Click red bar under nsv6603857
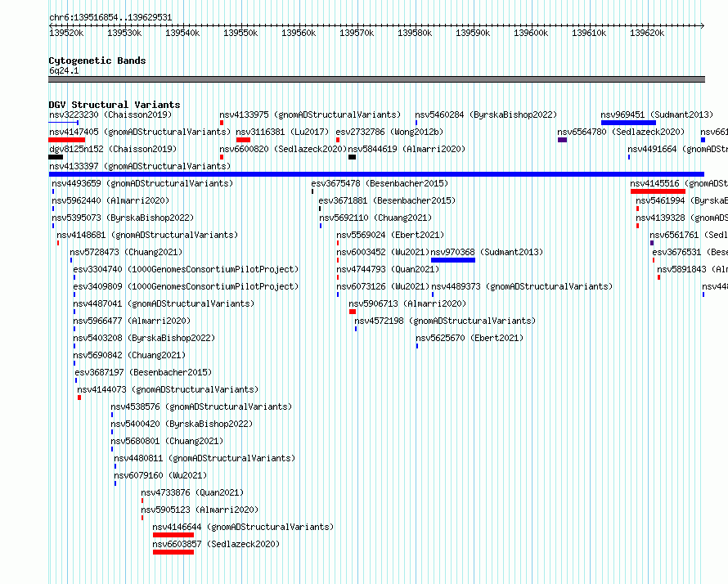This screenshot has width=728, height=584. 173,552
